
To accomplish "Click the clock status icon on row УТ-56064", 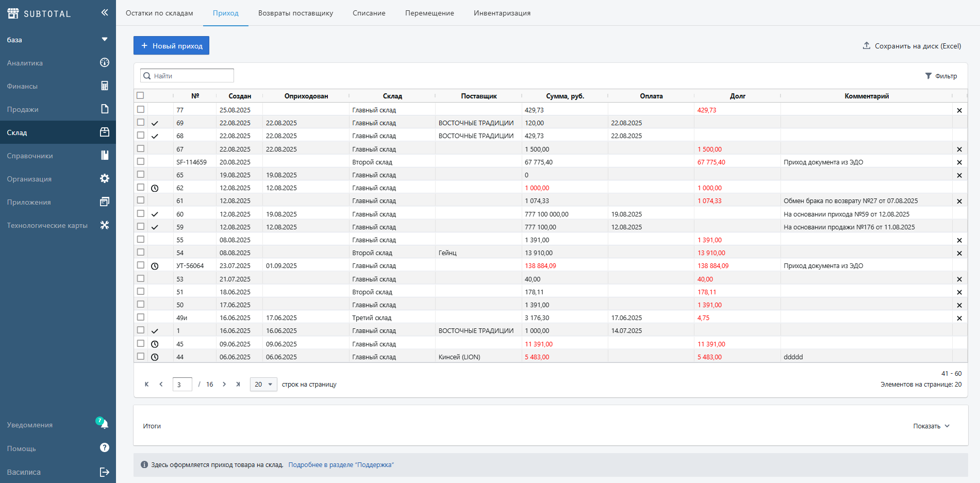I will tap(155, 266).
